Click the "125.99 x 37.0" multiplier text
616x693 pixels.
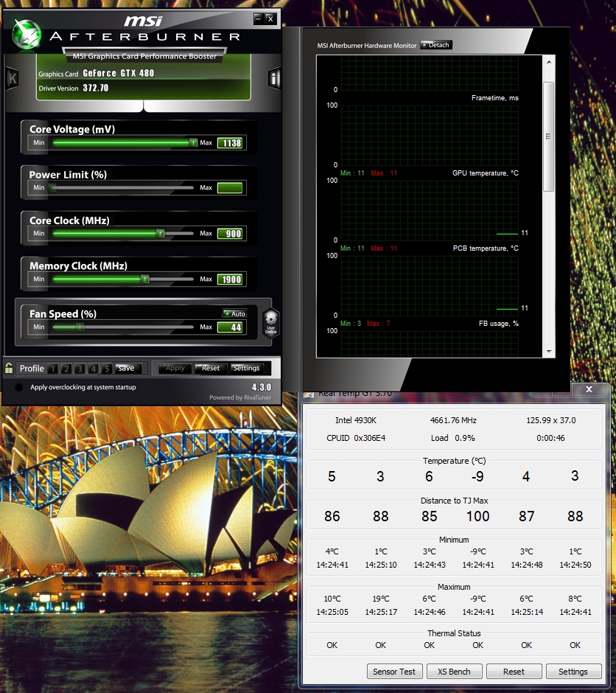tap(551, 420)
